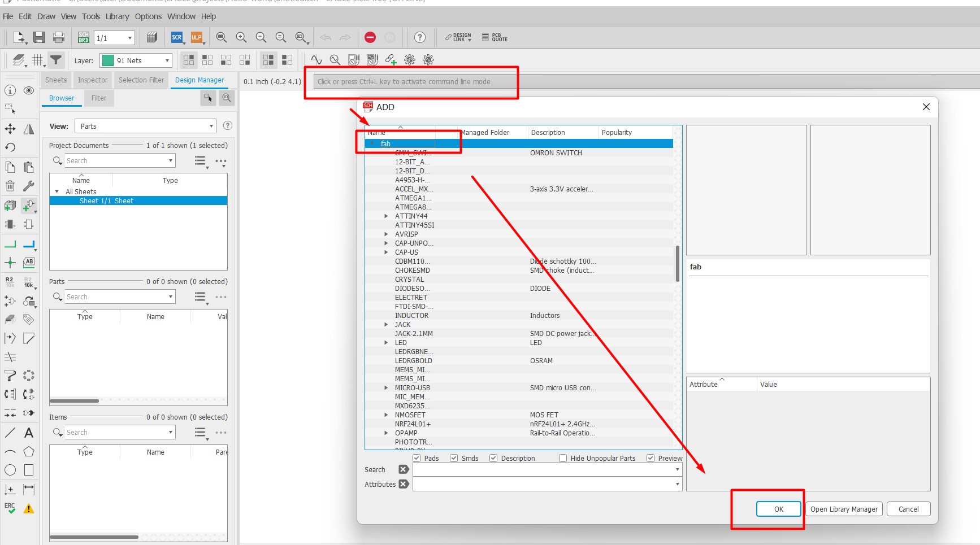This screenshot has width=980, height=545.
Task: Click the Design Link button
Action: [458, 37]
